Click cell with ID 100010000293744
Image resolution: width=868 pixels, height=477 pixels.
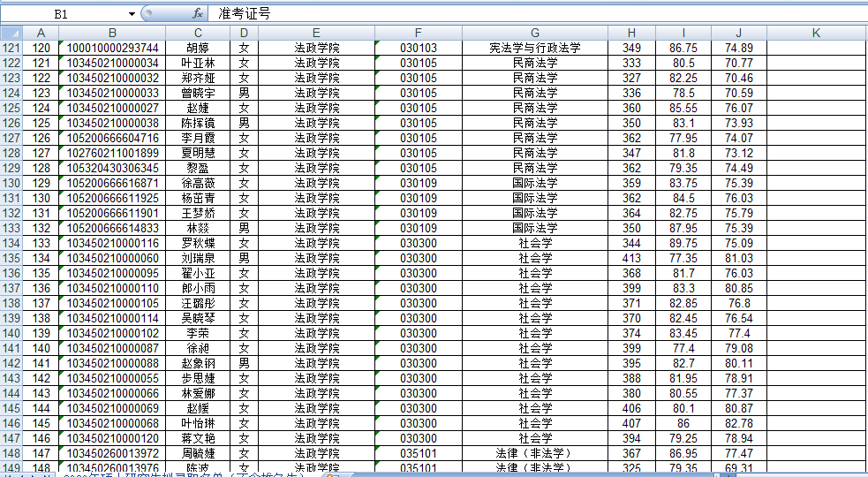click(x=112, y=49)
